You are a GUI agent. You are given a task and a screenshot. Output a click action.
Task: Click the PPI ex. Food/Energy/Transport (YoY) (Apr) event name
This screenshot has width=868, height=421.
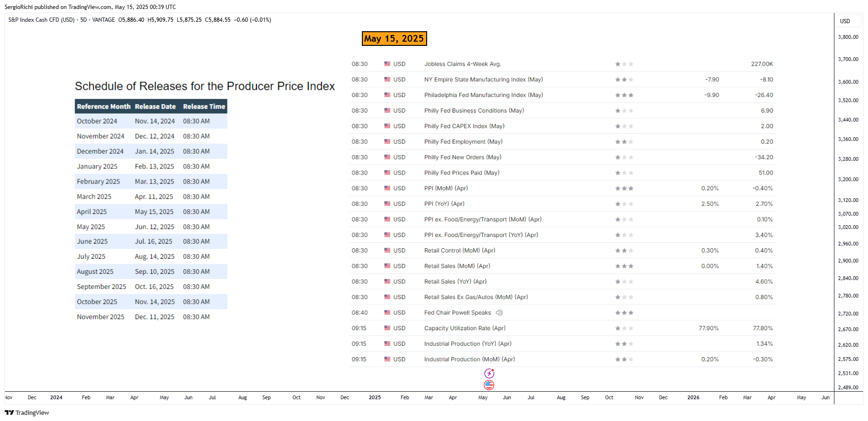[x=481, y=235]
